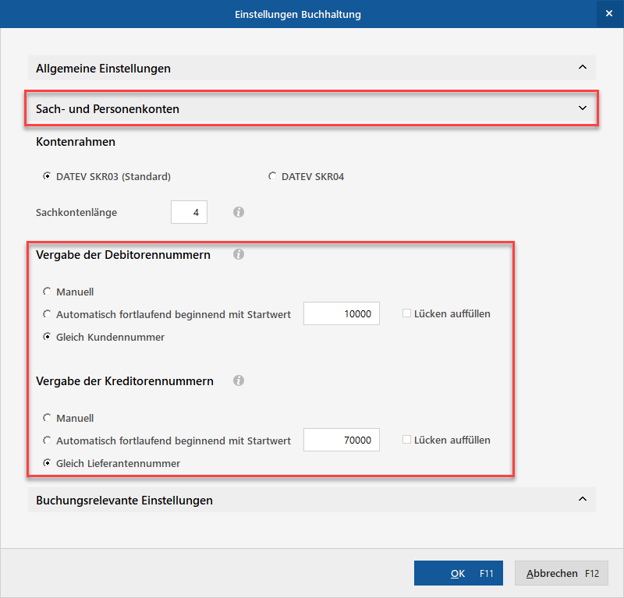Enable Lücken auffüllen for Debitorennummern

(x=407, y=314)
